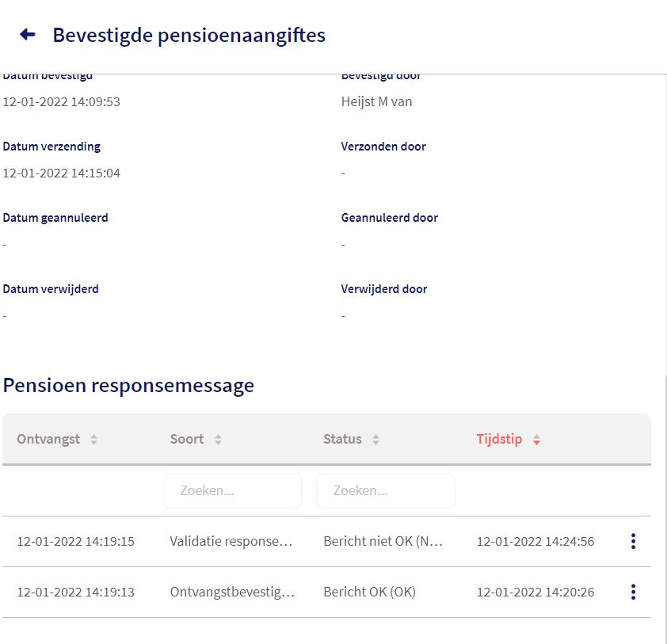
Task: Click the 'Heijst M van' Bevestigd door value
Action: 376,101
